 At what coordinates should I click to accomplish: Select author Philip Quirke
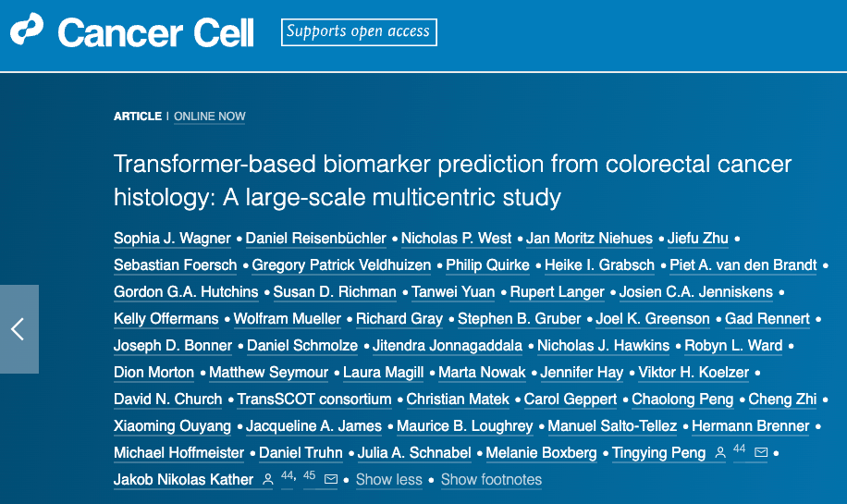487,265
